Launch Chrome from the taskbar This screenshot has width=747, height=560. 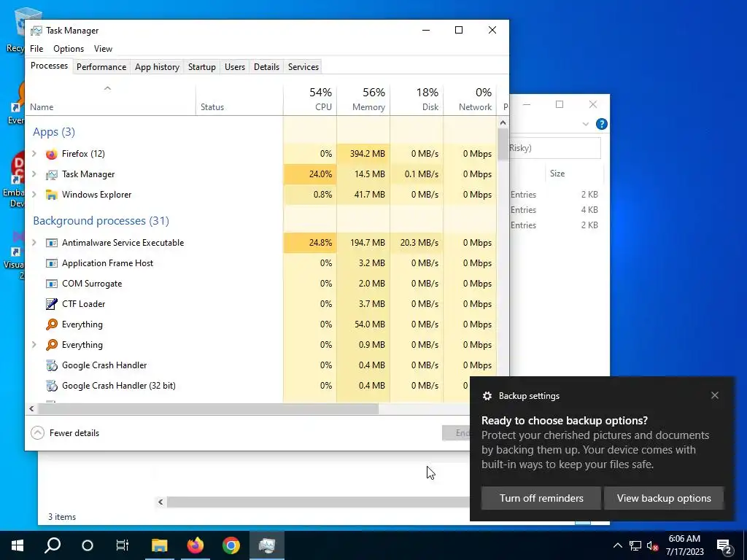point(231,545)
